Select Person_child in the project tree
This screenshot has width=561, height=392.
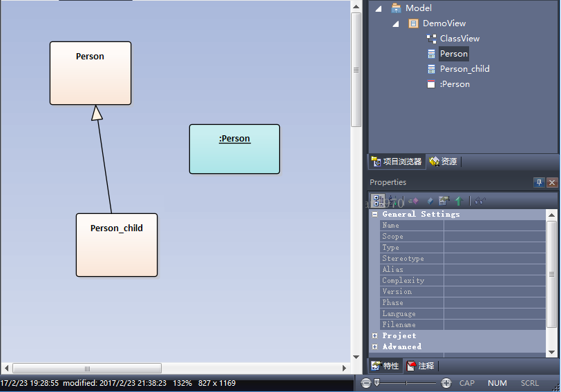pos(464,69)
